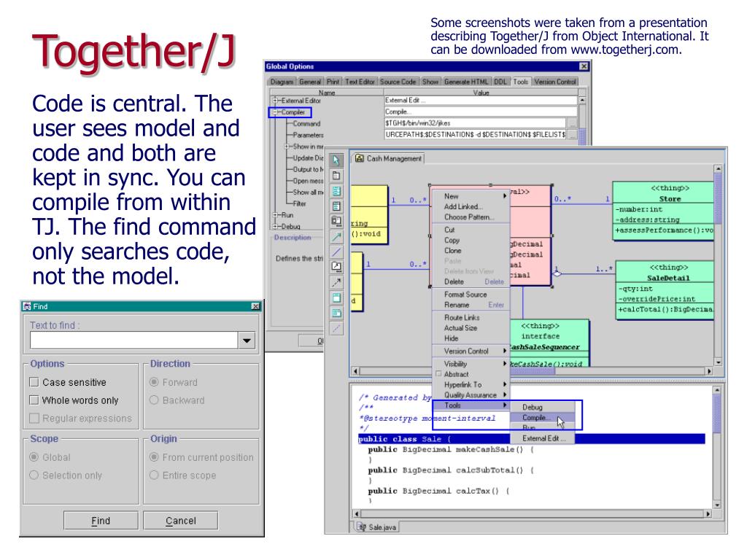Image resolution: width=747 pixels, height=560 pixels.
Task: Open the Visibility submenu
Action: [x=471, y=364]
